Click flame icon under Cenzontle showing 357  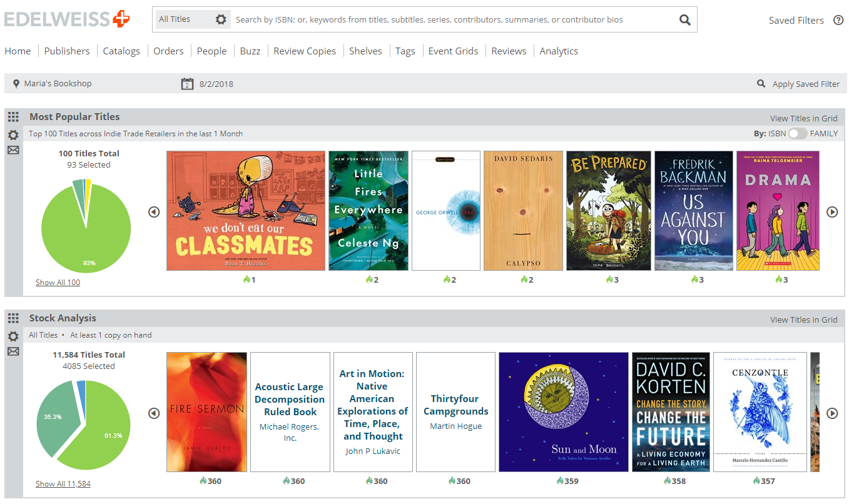coord(756,481)
